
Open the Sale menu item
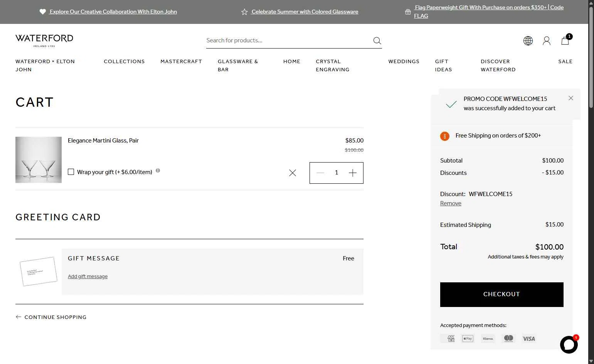[x=565, y=61]
